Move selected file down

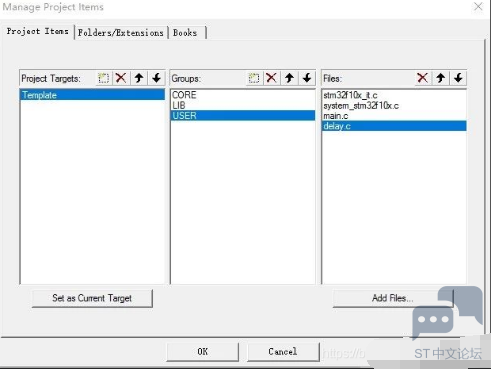(458, 78)
